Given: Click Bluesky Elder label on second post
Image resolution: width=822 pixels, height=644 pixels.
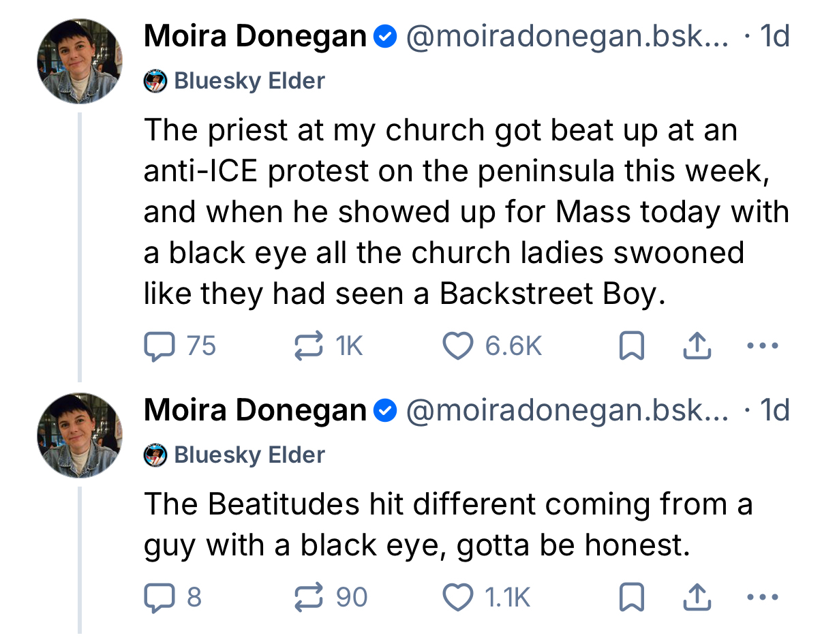Looking at the screenshot, I should [249, 455].
